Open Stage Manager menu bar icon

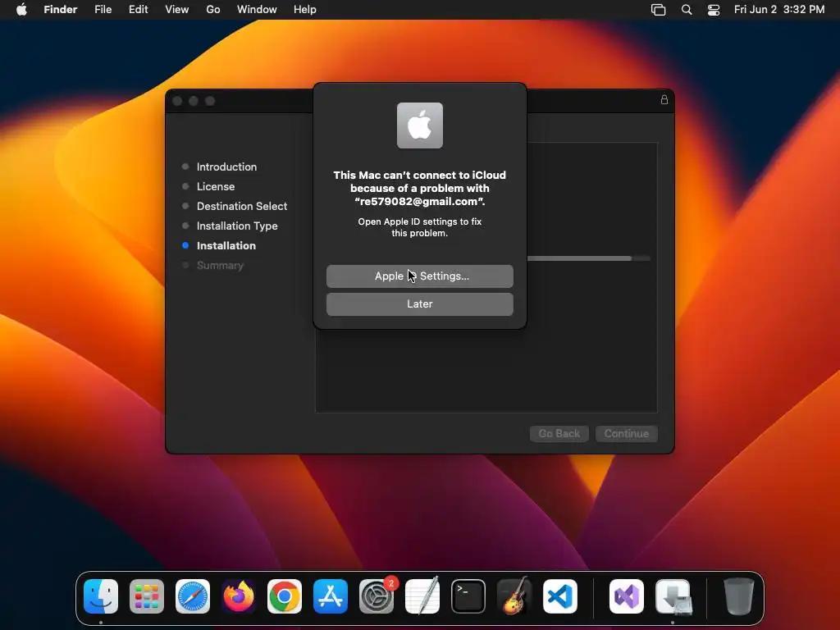pos(659,10)
